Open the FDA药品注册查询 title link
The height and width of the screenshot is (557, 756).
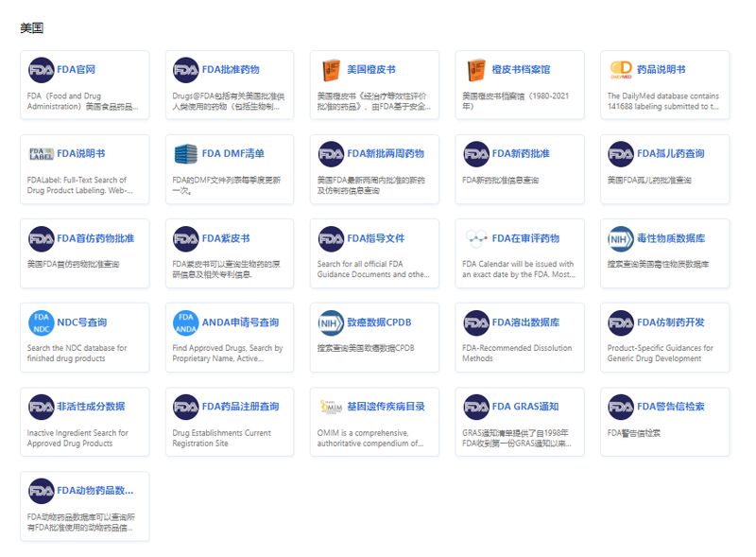[240, 407]
